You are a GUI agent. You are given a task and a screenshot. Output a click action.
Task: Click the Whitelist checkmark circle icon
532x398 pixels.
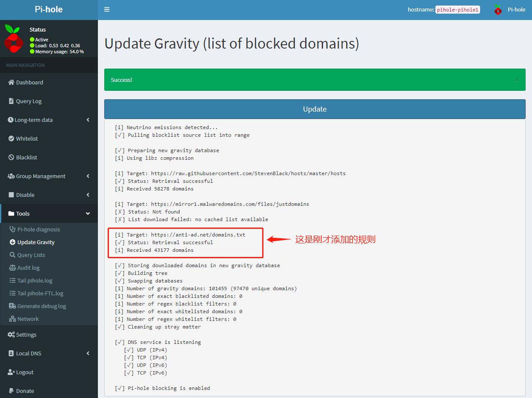[x=11, y=138]
